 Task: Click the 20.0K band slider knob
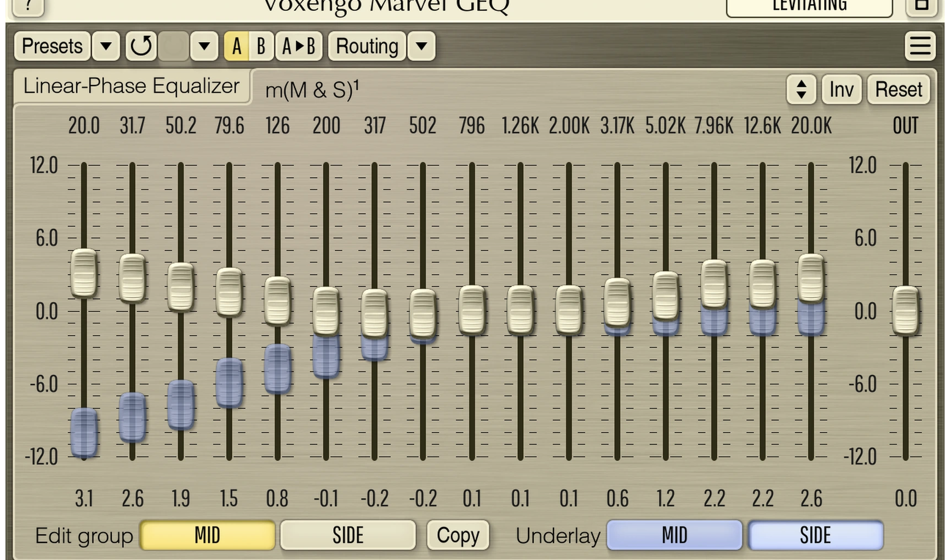(811, 278)
